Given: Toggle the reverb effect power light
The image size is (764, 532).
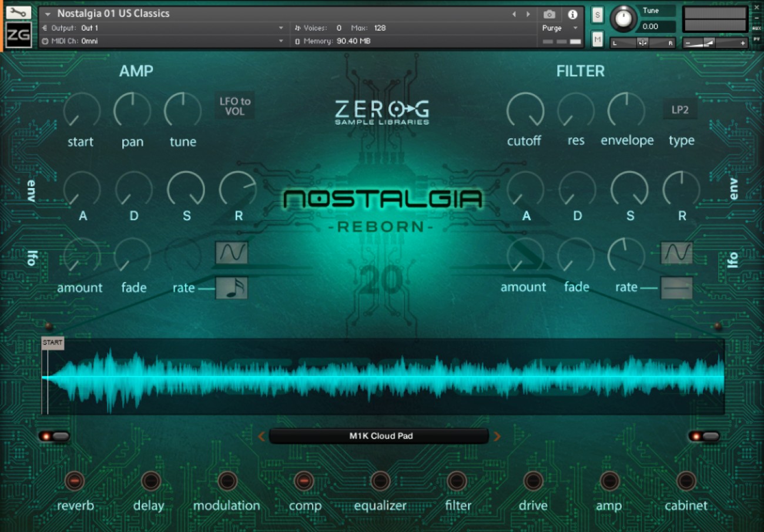Looking at the screenshot, I should [x=75, y=480].
